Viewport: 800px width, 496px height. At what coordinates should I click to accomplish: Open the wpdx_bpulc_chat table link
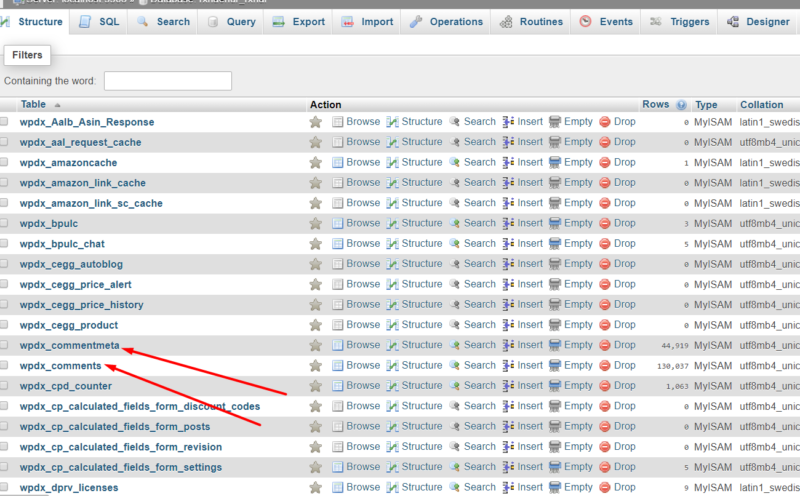point(62,244)
